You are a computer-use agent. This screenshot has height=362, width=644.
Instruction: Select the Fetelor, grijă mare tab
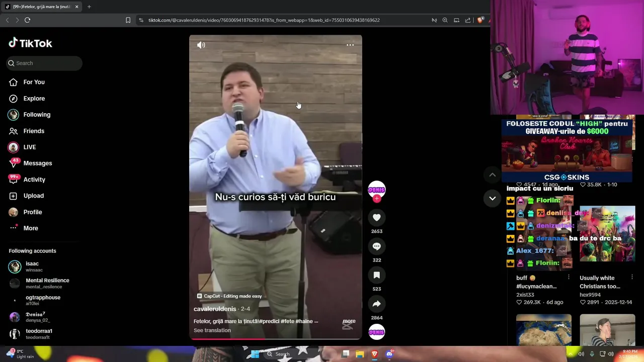pos(41,7)
